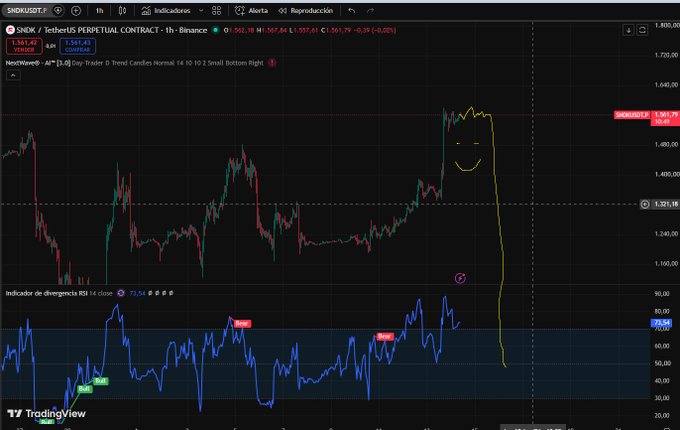Click the SNDK logo in the chart legend

(x=10, y=30)
